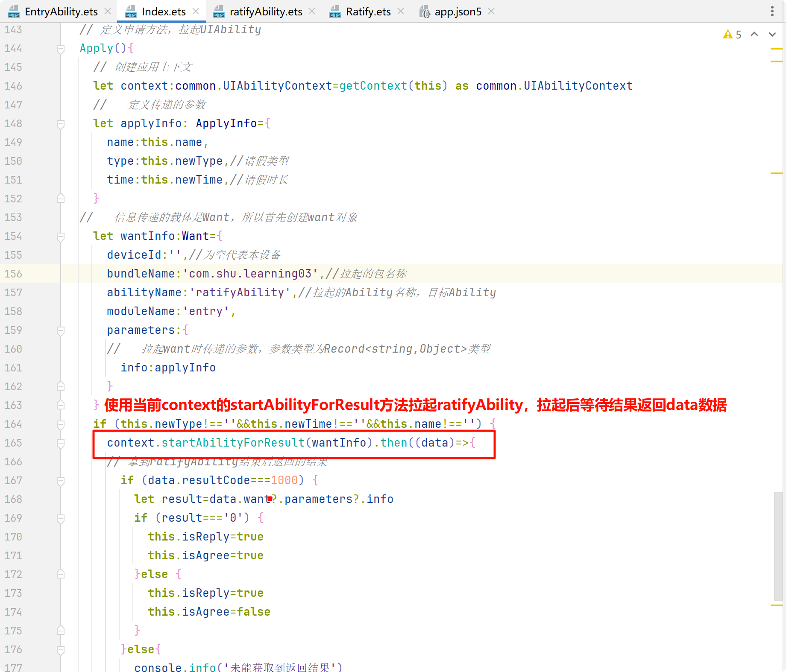Collapse the wantInfo block fold arrow on line 154
The width and height of the screenshot is (786, 672).
pos(60,237)
